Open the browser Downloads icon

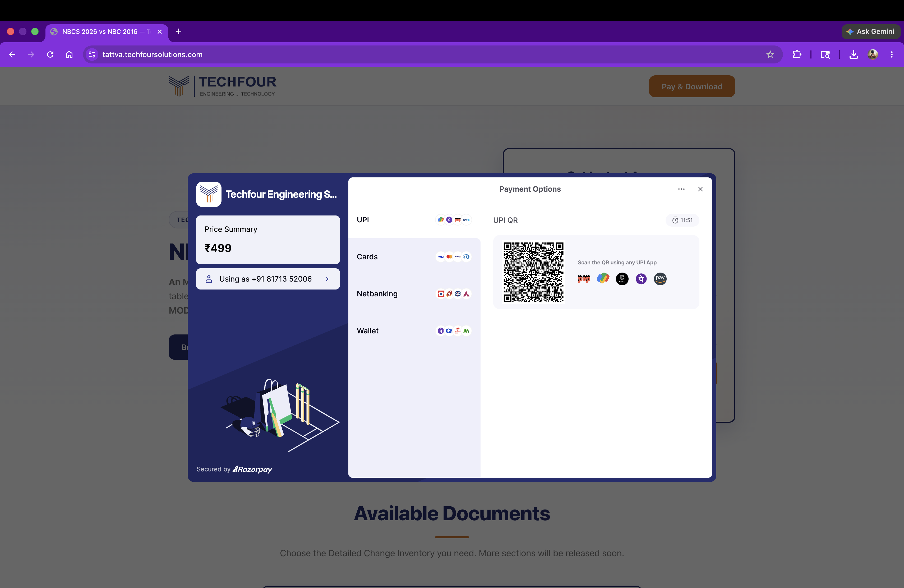854,54
